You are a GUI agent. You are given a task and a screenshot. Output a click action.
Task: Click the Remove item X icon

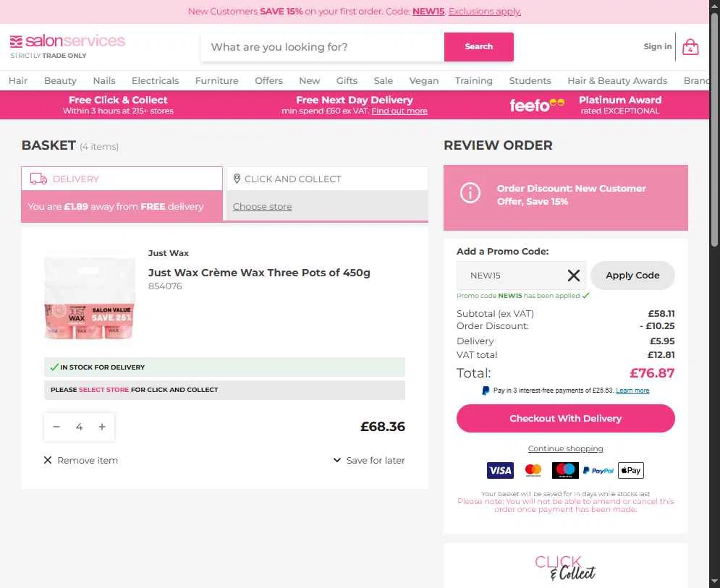coord(48,460)
